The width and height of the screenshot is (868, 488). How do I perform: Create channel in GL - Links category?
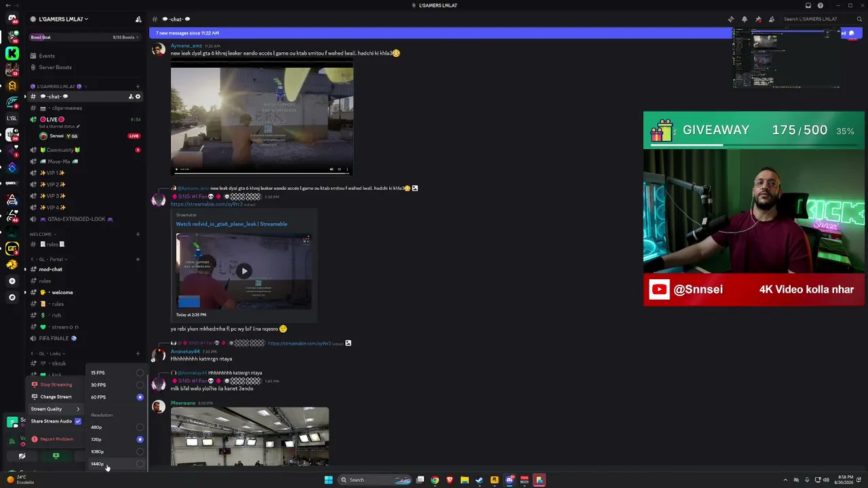(x=138, y=354)
